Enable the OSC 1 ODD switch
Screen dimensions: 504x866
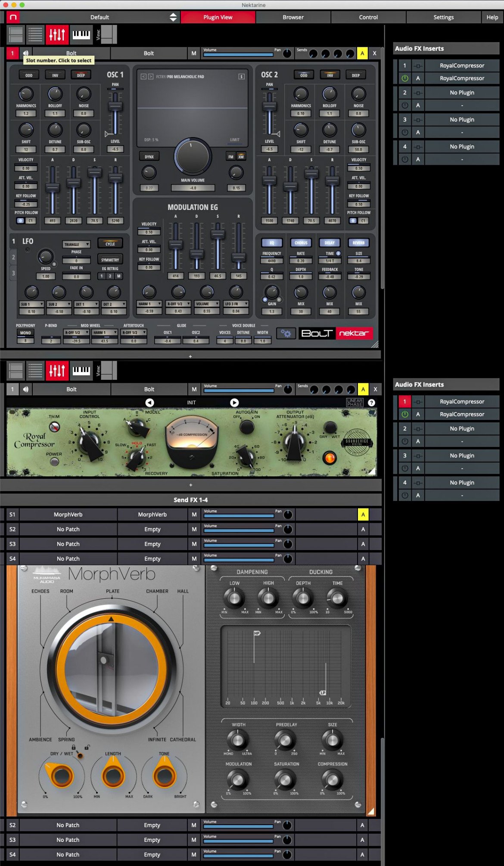(x=29, y=75)
